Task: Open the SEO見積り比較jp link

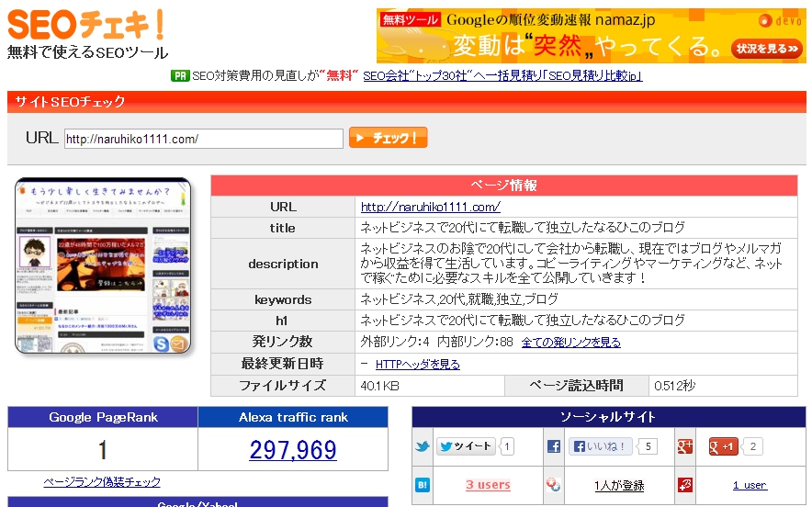Action: tap(502, 75)
